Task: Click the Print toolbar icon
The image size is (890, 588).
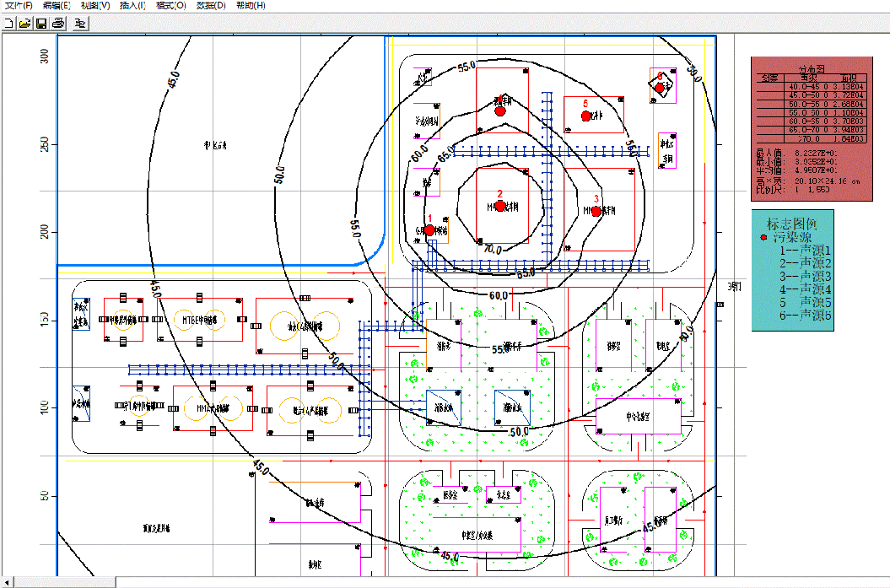Action: coord(58,24)
